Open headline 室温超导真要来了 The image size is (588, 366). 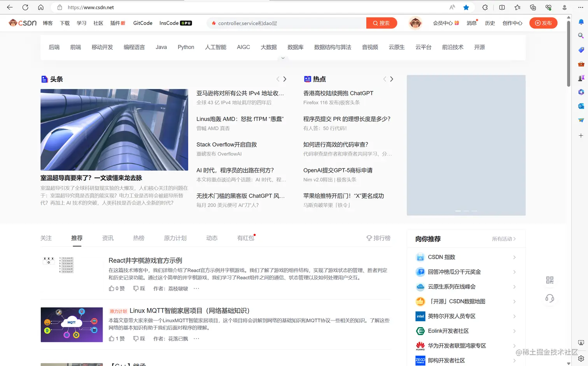pyautogui.click(x=91, y=178)
